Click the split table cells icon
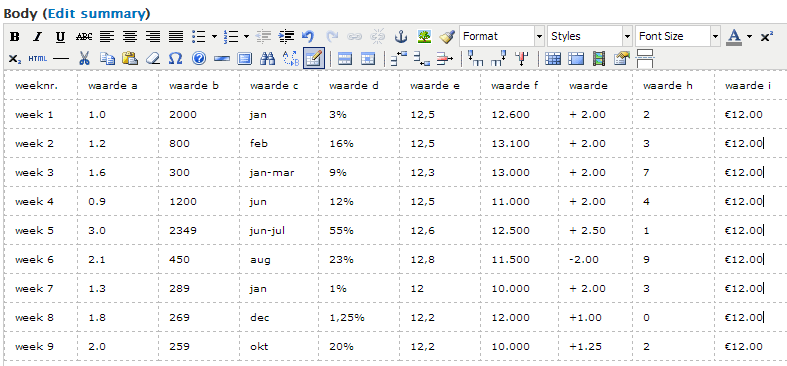 coord(553,59)
